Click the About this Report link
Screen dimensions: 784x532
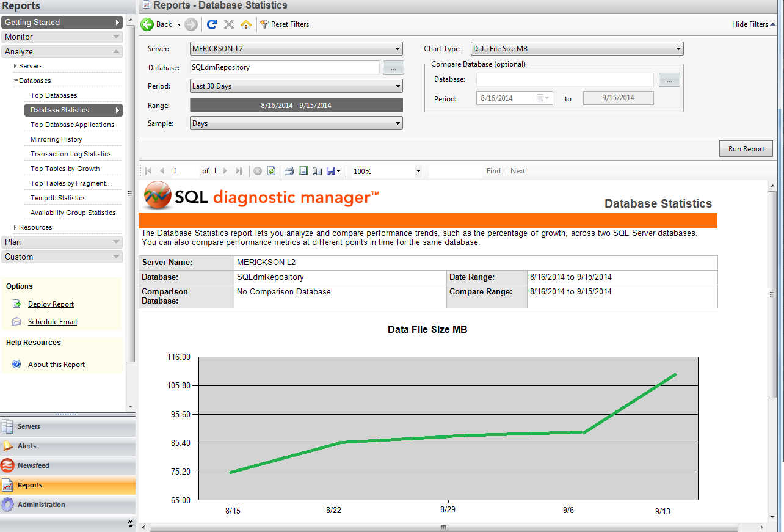56,365
